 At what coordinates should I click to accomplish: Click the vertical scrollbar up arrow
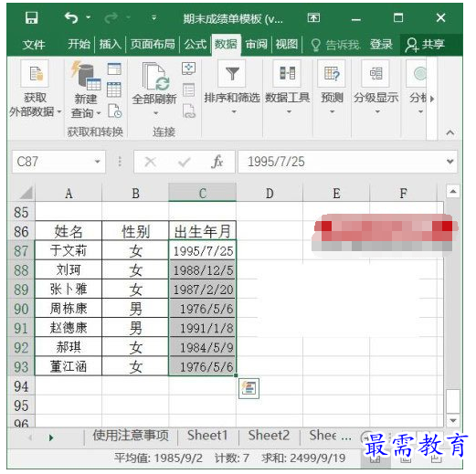pyautogui.click(x=453, y=192)
